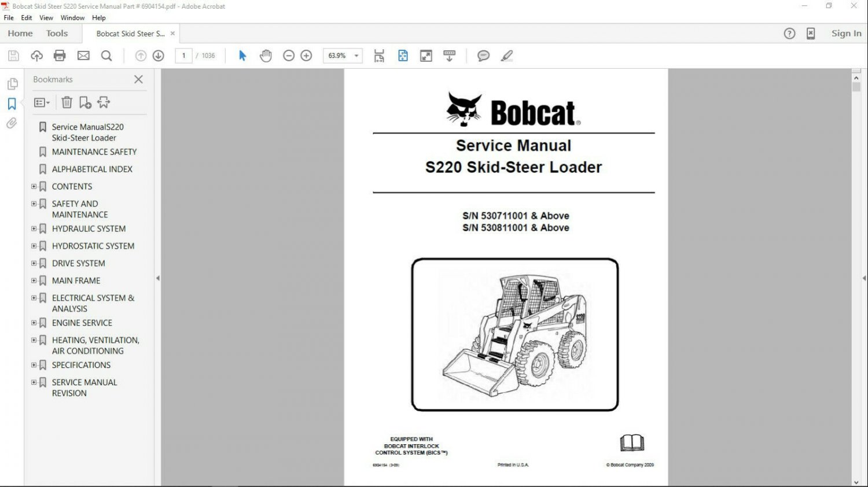Viewport: 868px width, 487px height.
Task: Go to next page arrow
Action: click(x=159, y=56)
